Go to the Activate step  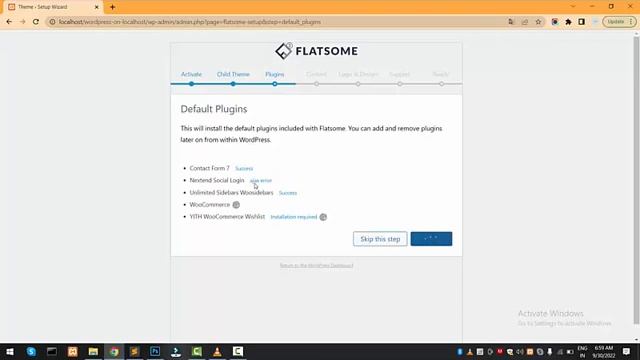coord(191,74)
